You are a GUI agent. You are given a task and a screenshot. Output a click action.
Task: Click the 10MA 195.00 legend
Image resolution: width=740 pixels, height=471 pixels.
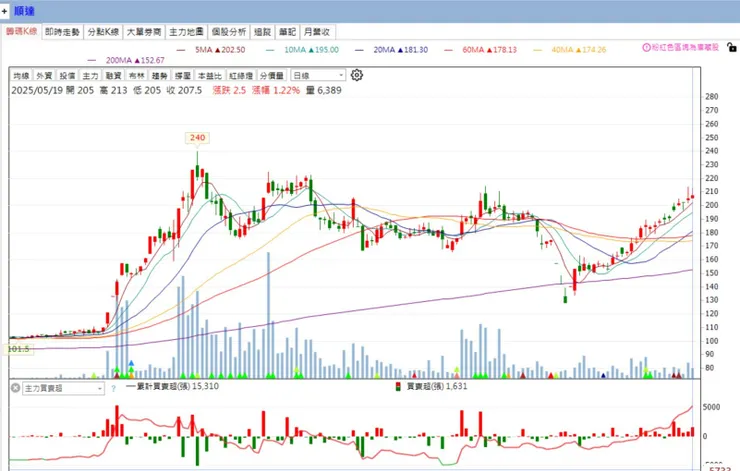(302, 50)
